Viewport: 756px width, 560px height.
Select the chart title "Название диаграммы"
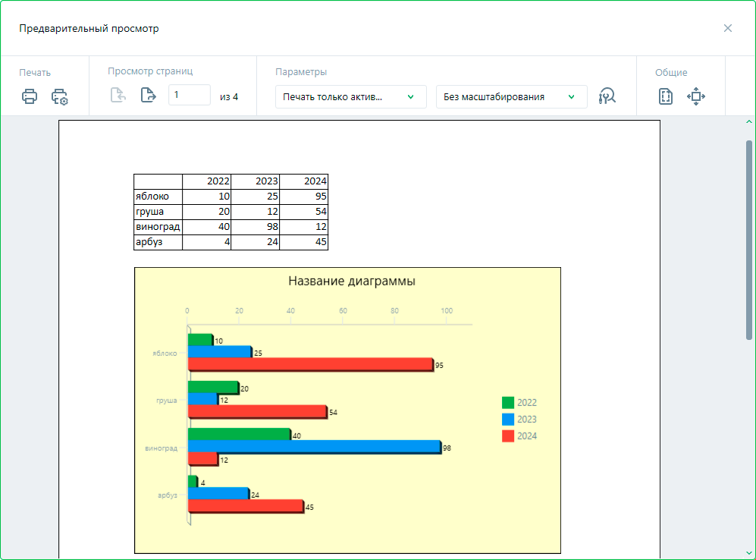(351, 281)
